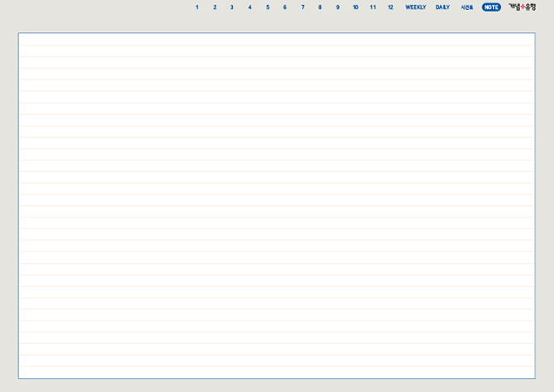Screen dimensions: 554x392
Task: Select the highlighted NOTE tab
Action: [x=491, y=7]
